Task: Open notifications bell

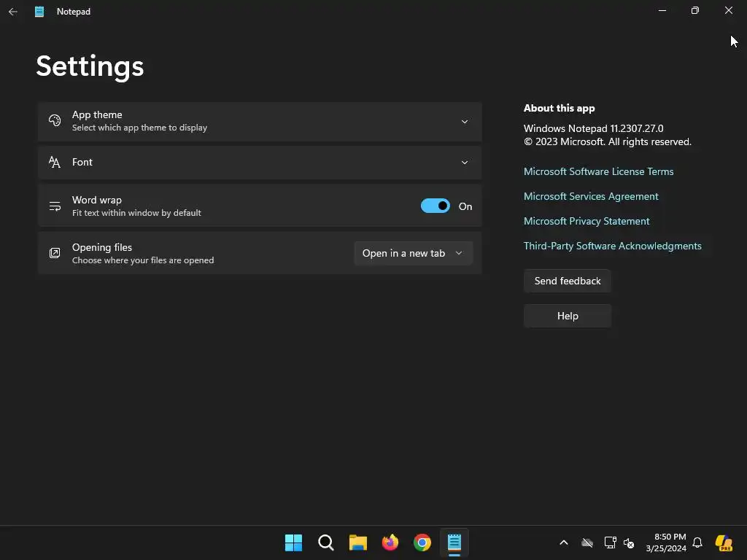Action: pos(697,542)
